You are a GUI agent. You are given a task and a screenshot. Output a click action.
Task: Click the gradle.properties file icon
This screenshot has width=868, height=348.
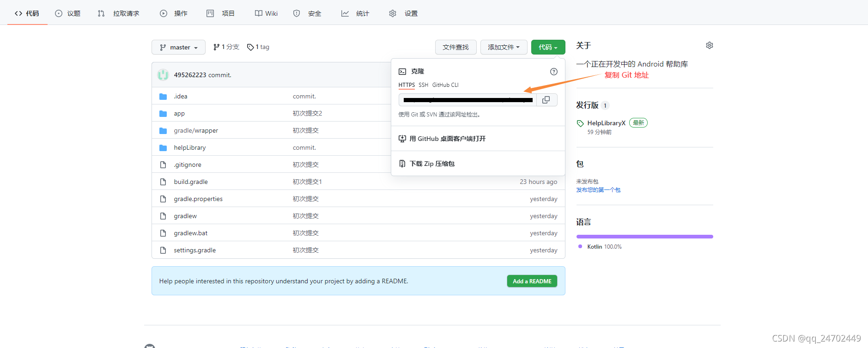coord(163,199)
